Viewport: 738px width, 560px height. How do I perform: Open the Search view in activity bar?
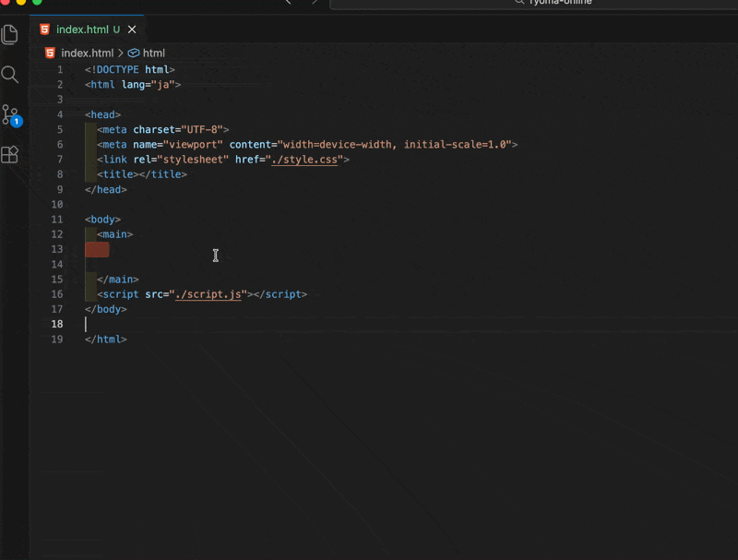[x=10, y=75]
